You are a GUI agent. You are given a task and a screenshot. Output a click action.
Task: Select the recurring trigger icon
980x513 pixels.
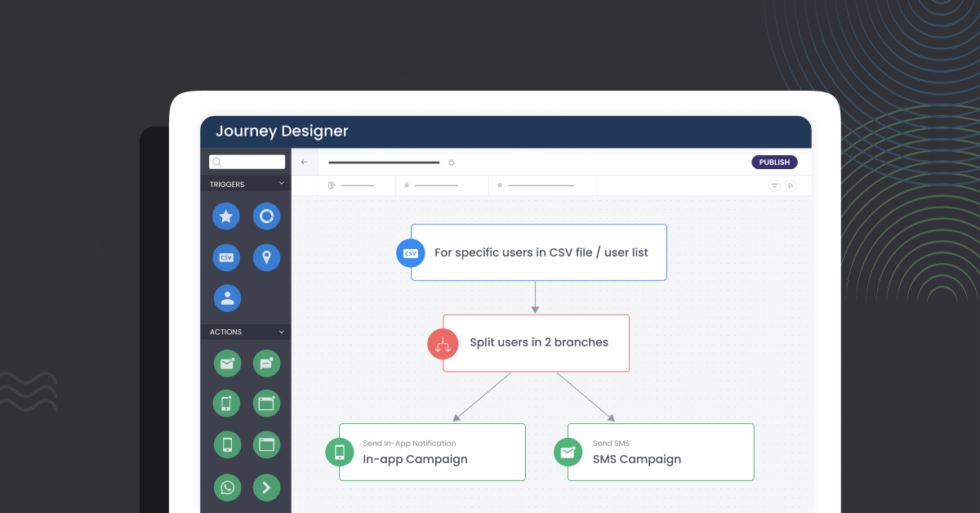(x=267, y=216)
